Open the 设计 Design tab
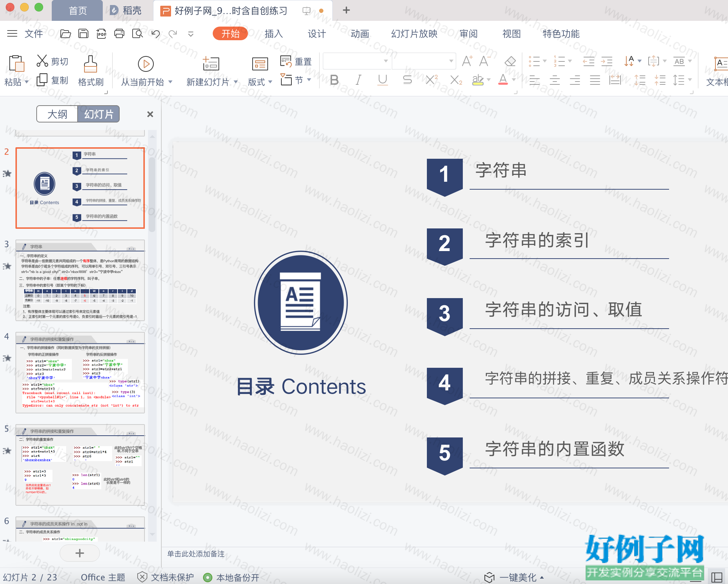 tap(317, 34)
